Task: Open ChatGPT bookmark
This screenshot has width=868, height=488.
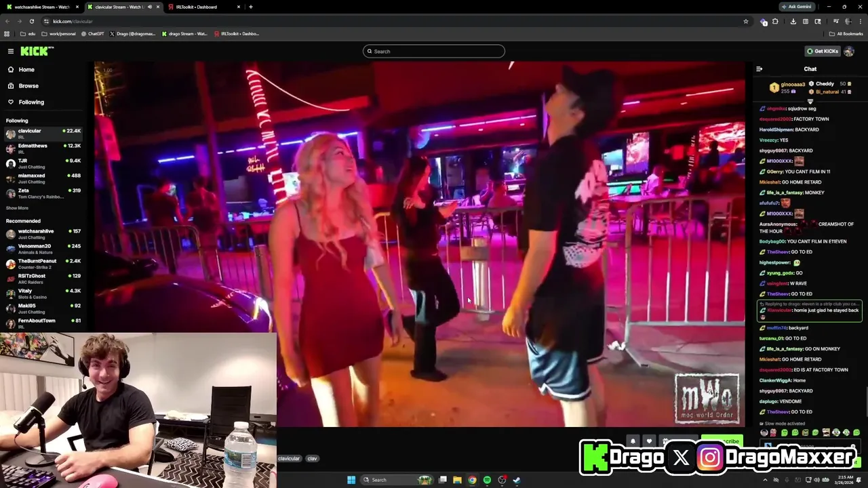Action: coord(93,34)
